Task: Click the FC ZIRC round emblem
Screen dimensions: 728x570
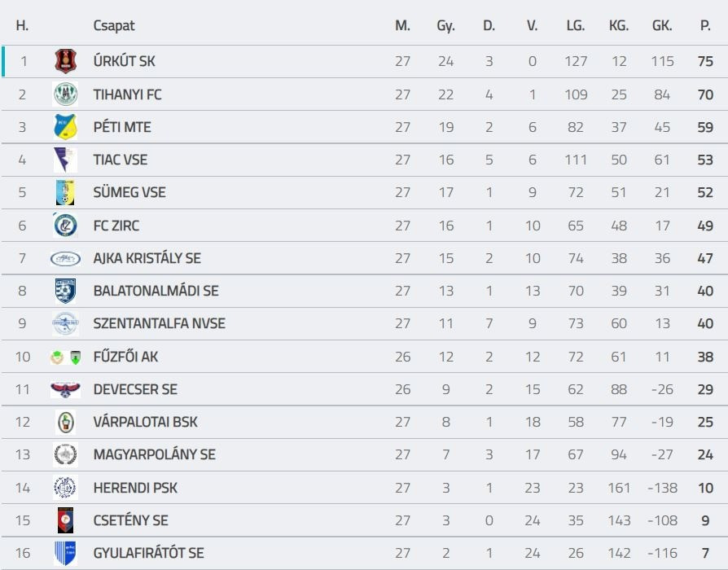Action: tap(65, 226)
